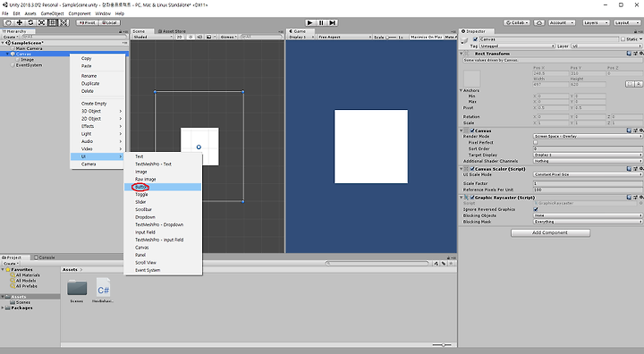
Task: Uncheck Ignore Reversed Graphics checkbox
Action: pos(536,209)
